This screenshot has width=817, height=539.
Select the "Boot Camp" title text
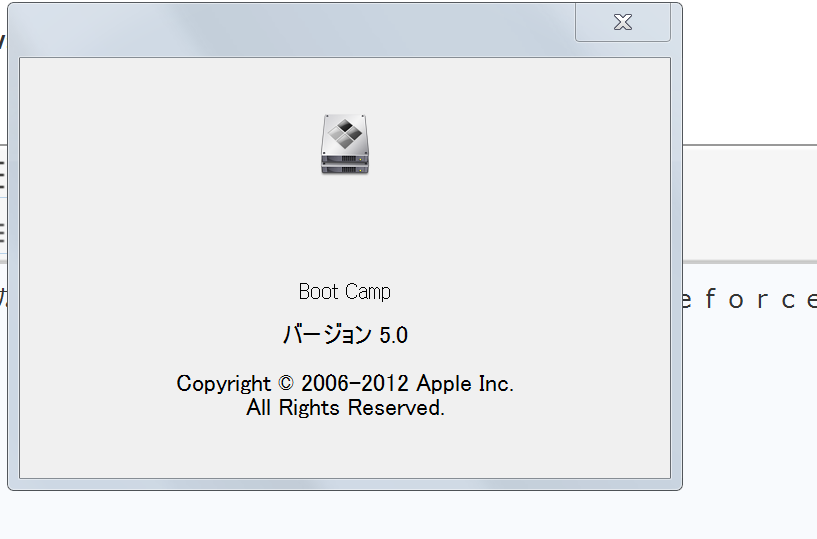345,291
